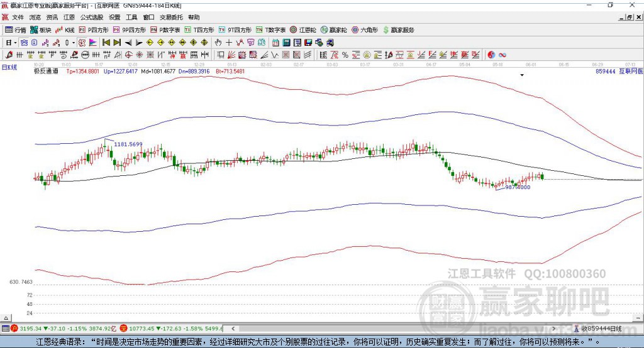Screen dimensions: 644x348
Task: Click the up-triangle panel expander bottom left
Action: coord(6,318)
